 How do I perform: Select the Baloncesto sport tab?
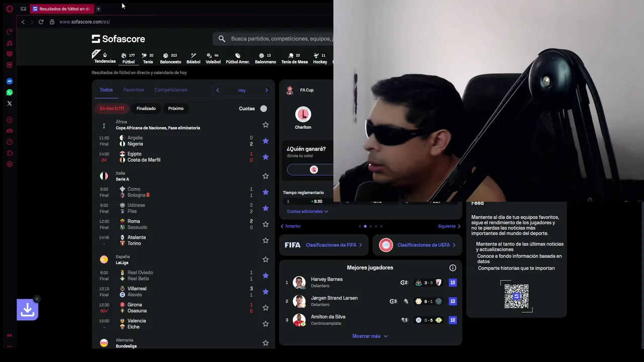click(x=171, y=58)
